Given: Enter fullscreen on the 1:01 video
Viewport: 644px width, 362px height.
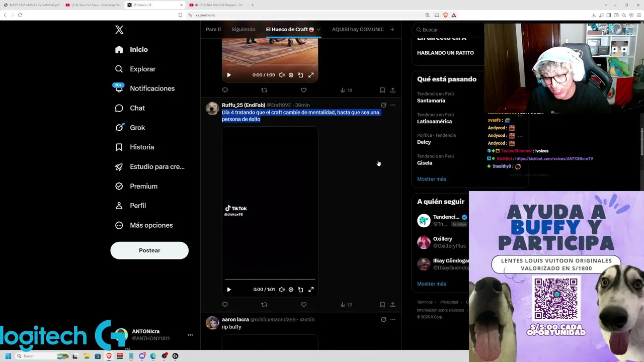Looking at the screenshot, I should click(x=311, y=290).
